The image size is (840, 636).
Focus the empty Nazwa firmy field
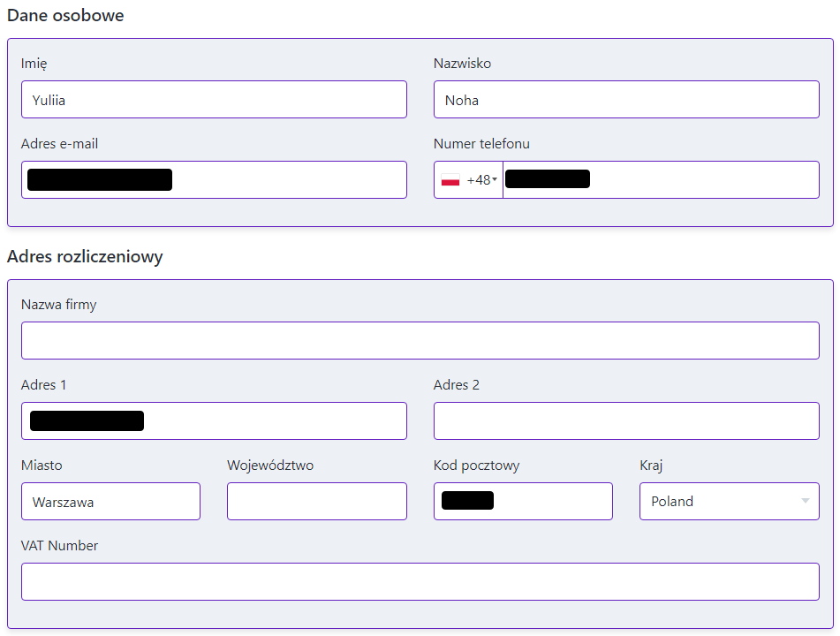(420, 341)
